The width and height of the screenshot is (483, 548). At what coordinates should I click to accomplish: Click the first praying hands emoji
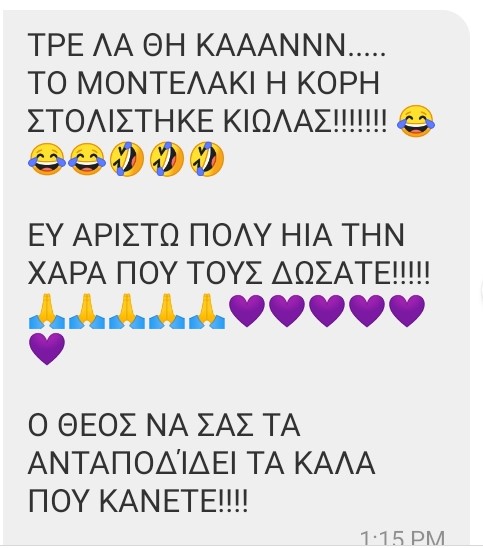coord(47,311)
